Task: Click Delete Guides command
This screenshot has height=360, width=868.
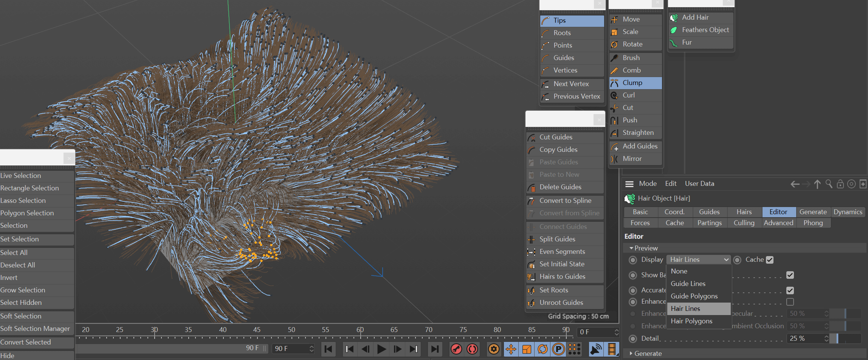Action: pyautogui.click(x=565, y=187)
